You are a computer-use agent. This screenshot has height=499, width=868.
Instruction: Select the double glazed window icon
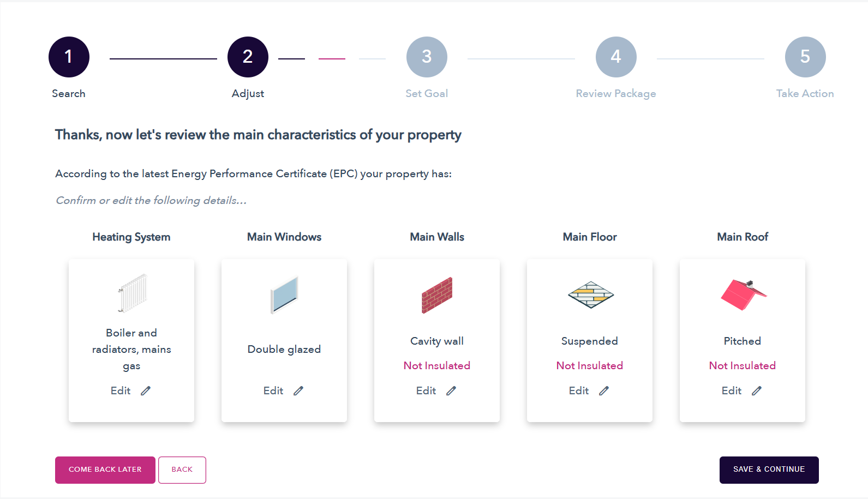tap(284, 295)
